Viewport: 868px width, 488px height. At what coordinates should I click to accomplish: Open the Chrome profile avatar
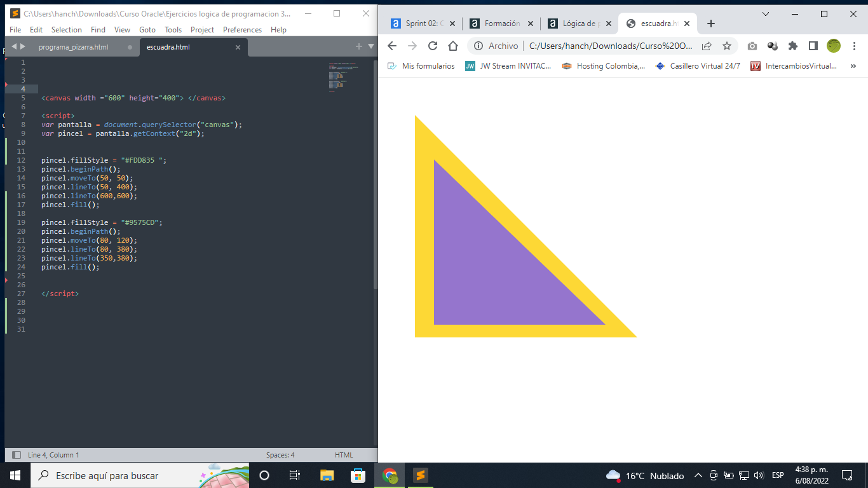coord(834,46)
